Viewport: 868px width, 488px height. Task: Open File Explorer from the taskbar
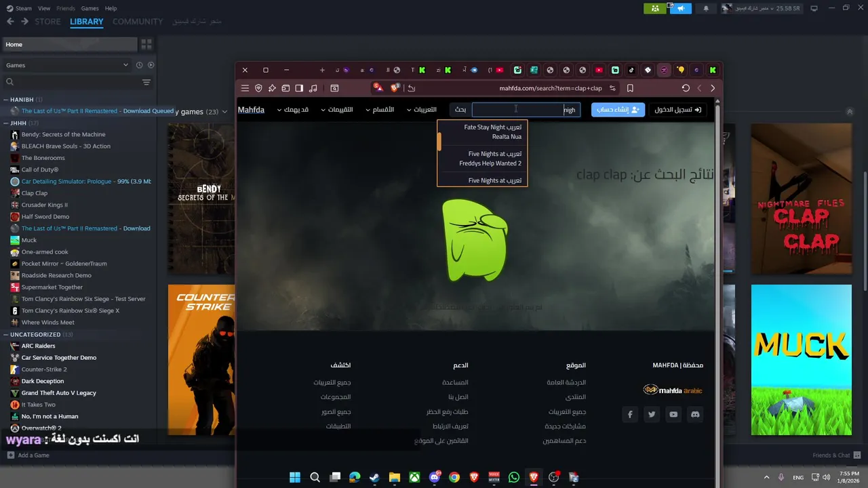(395, 477)
